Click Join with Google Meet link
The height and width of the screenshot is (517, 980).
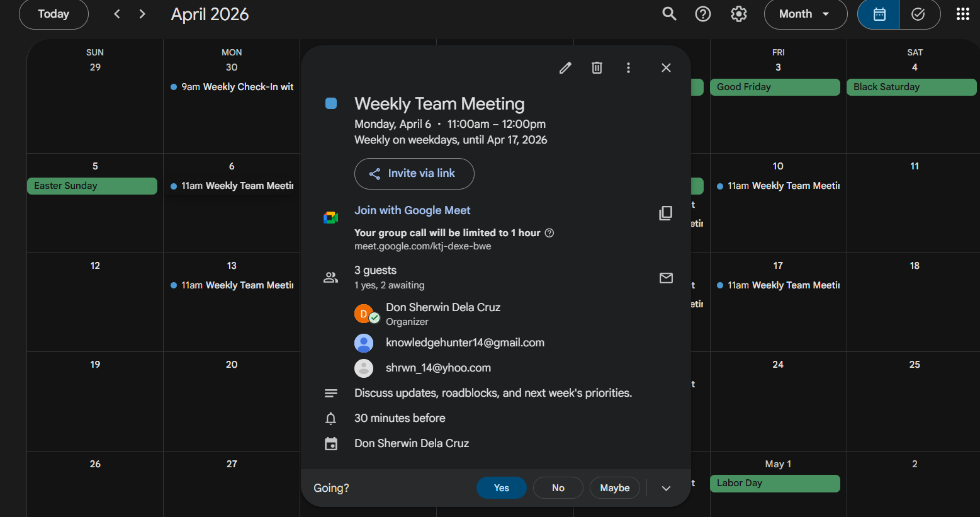pos(412,210)
